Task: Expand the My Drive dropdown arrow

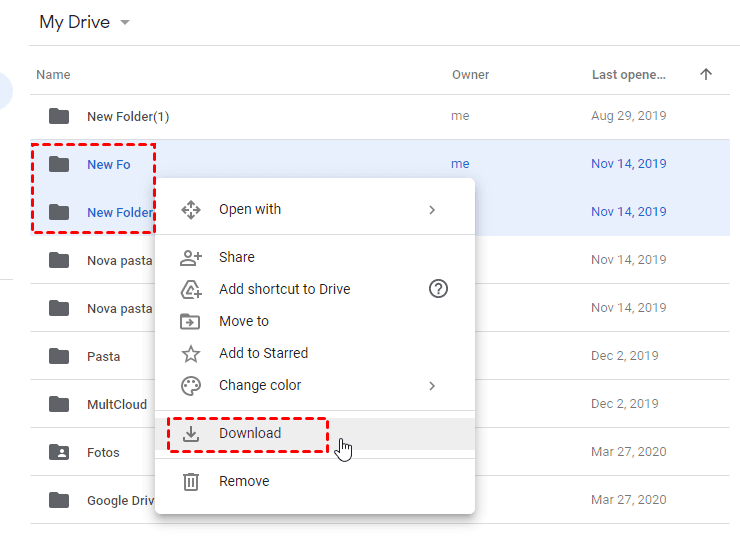Action: 125,23
